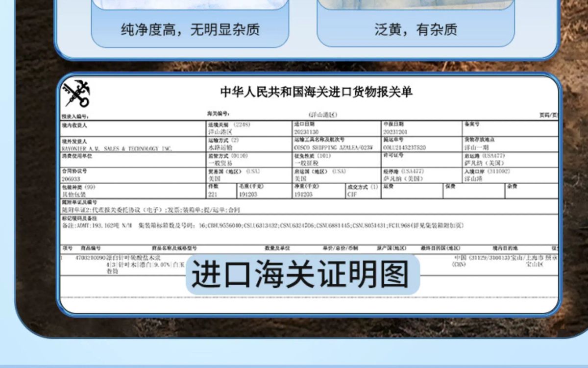The width and height of the screenshot is (588, 368).
Task: Click the 件数 221 package count cell
Action: coord(214,195)
